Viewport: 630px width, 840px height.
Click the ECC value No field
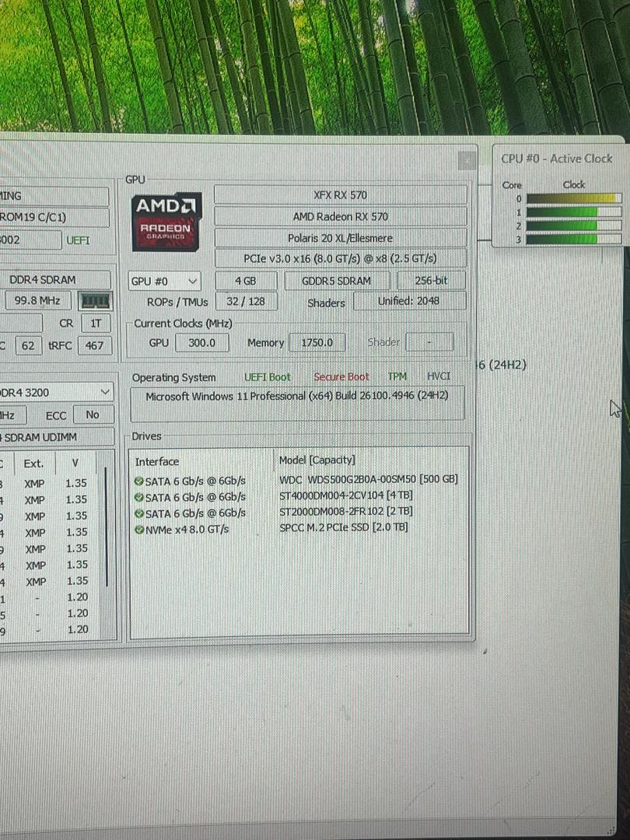pyautogui.click(x=93, y=415)
